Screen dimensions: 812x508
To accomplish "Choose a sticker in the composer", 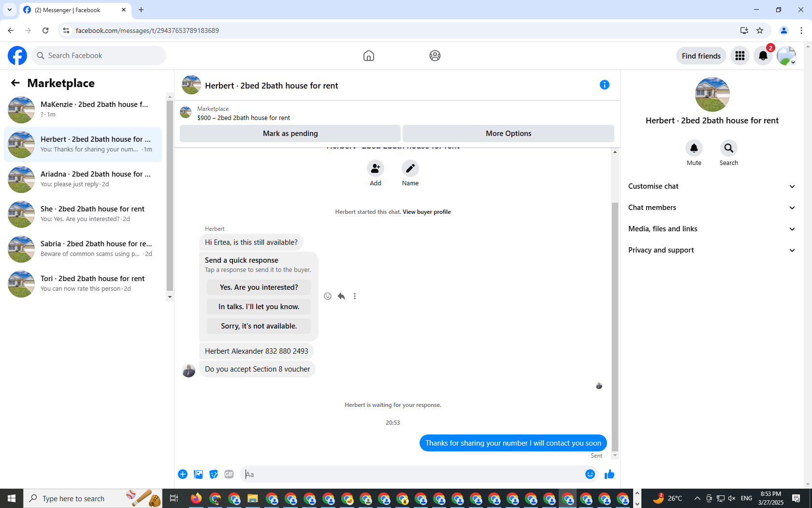I will [214, 474].
